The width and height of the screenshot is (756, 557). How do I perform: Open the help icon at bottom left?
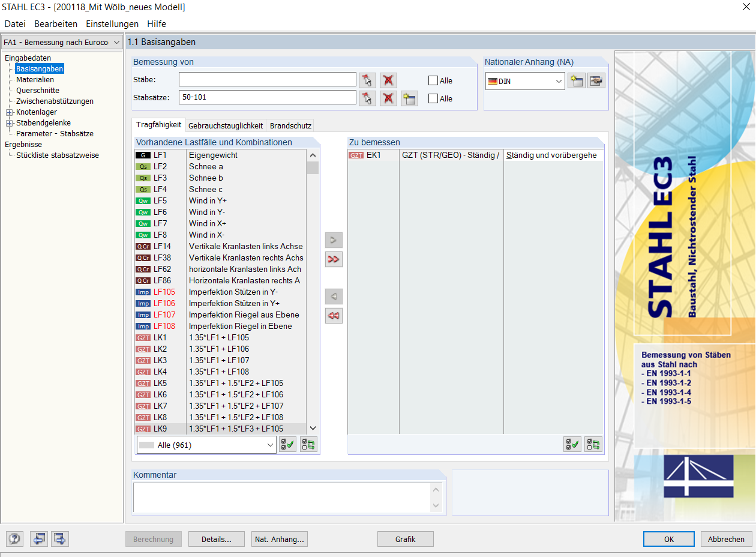(15, 539)
